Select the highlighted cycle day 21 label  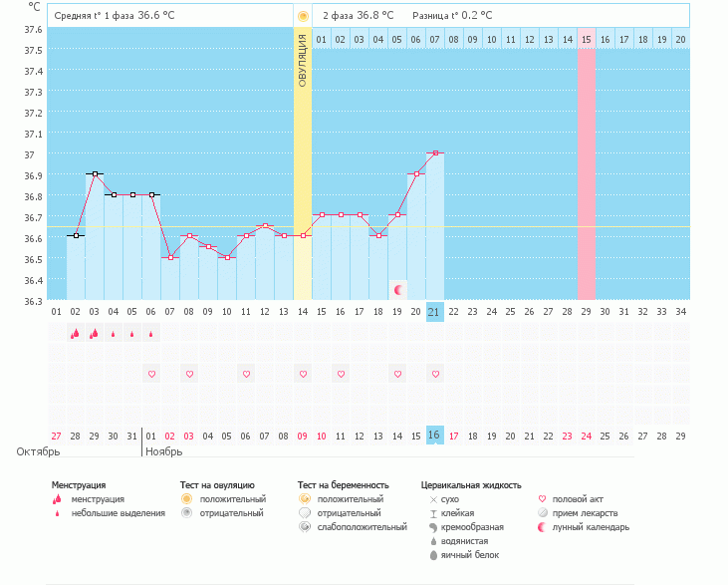[x=434, y=311]
